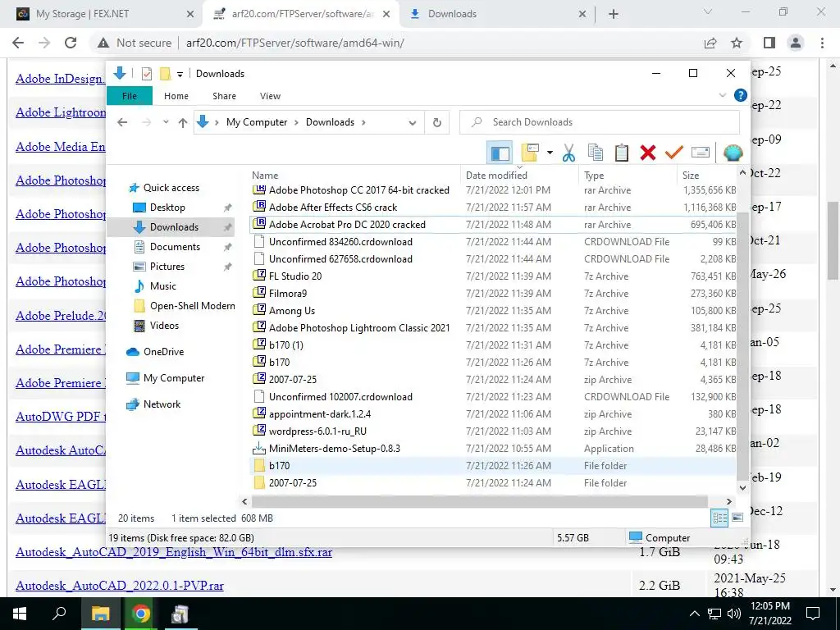Viewport: 840px width, 630px height.
Task: Click the horizontal scrollbar in the file list
Action: click(479, 501)
